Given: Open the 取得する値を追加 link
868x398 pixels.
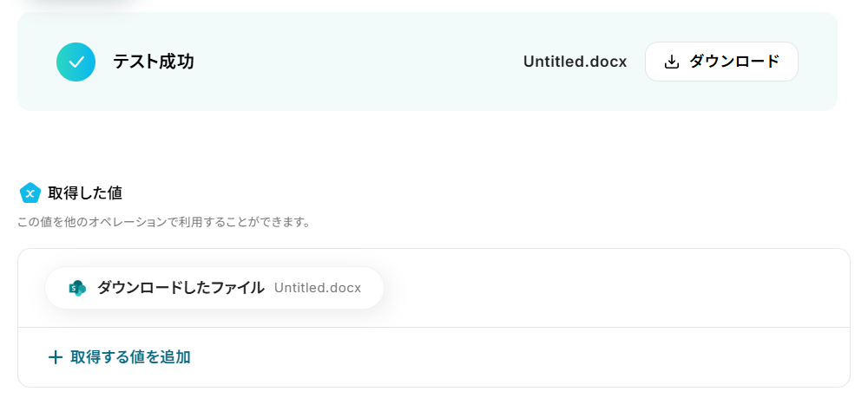Looking at the screenshot, I should click(x=130, y=357).
